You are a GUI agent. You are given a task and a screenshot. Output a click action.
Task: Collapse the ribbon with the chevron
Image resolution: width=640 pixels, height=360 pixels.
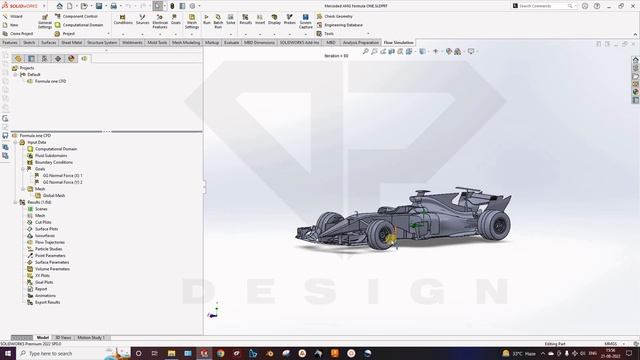click(635, 34)
